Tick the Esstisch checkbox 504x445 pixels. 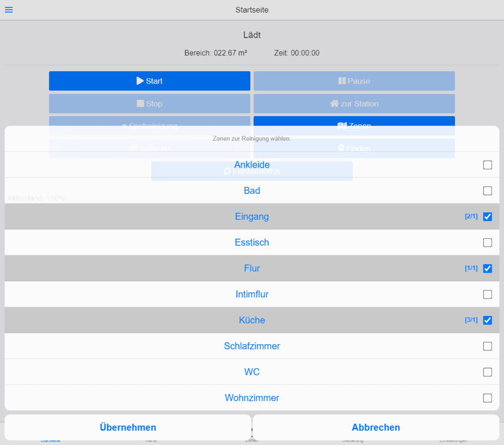[x=487, y=243]
